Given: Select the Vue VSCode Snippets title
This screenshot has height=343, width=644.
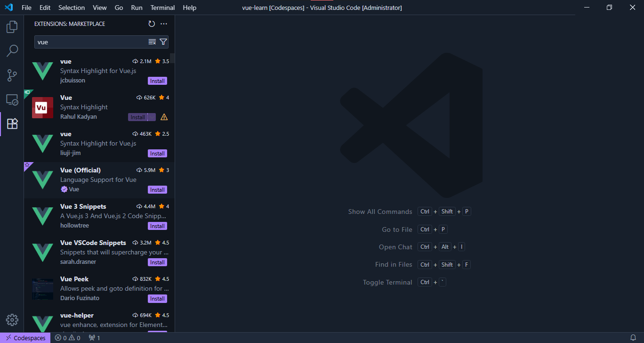Looking at the screenshot, I should click(x=93, y=243).
